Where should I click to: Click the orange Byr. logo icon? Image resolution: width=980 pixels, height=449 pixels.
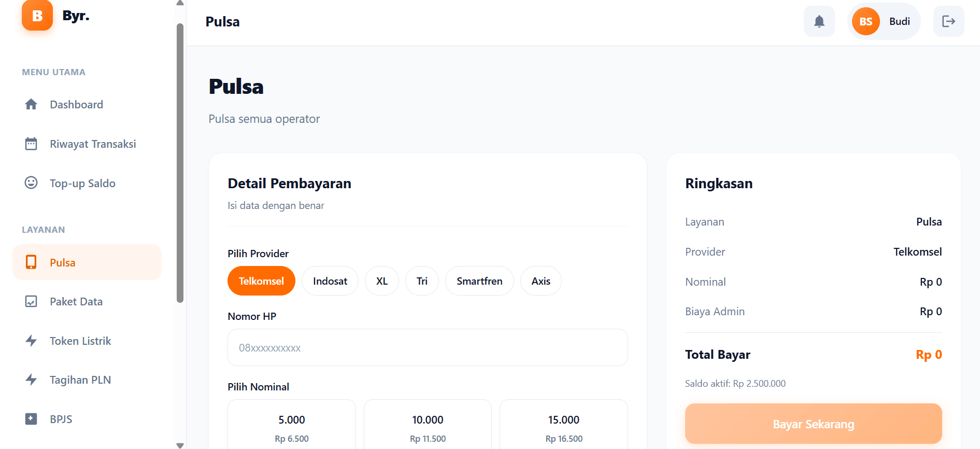click(x=37, y=15)
